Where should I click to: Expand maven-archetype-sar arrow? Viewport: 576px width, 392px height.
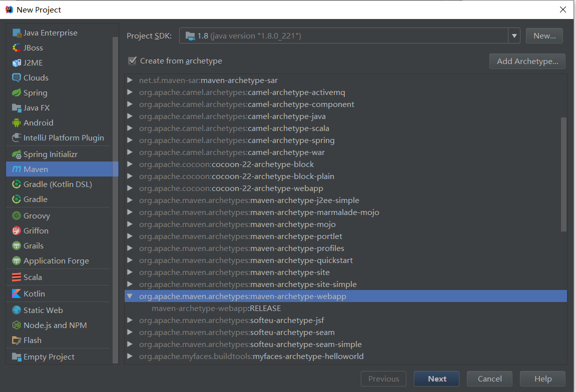[x=130, y=80]
